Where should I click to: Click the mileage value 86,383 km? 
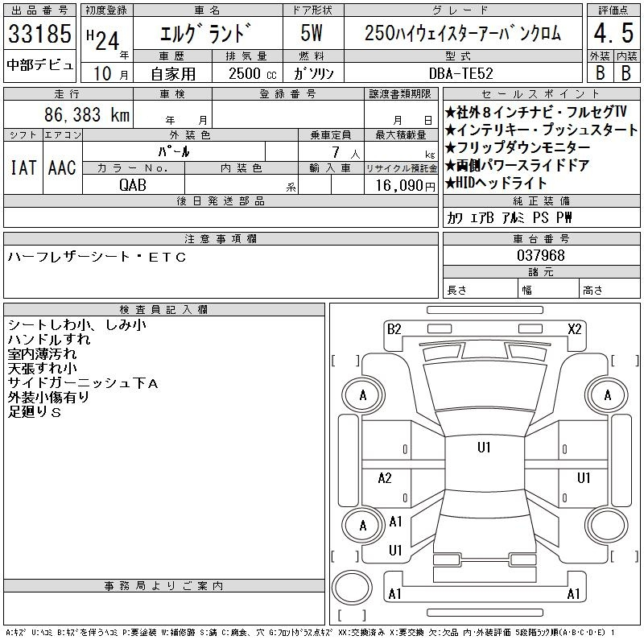point(88,115)
